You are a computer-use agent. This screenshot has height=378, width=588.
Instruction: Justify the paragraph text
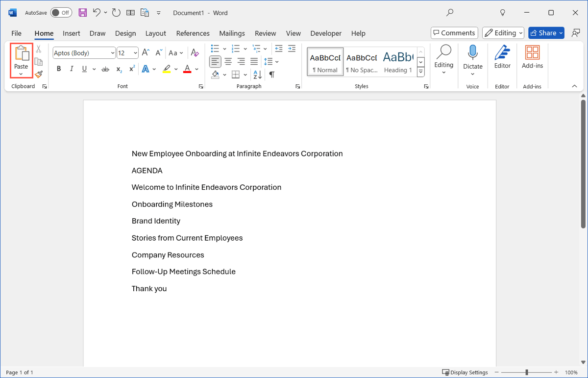tap(254, 62)
